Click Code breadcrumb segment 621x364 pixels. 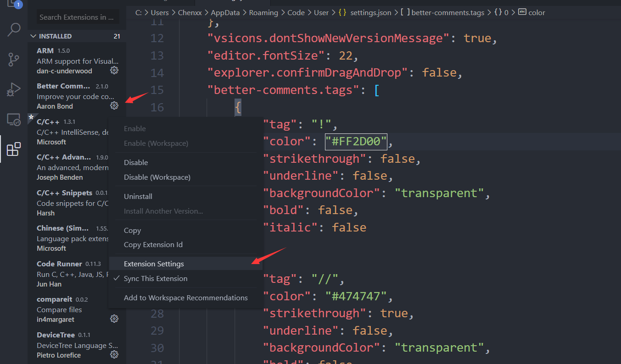pos(296,12)
